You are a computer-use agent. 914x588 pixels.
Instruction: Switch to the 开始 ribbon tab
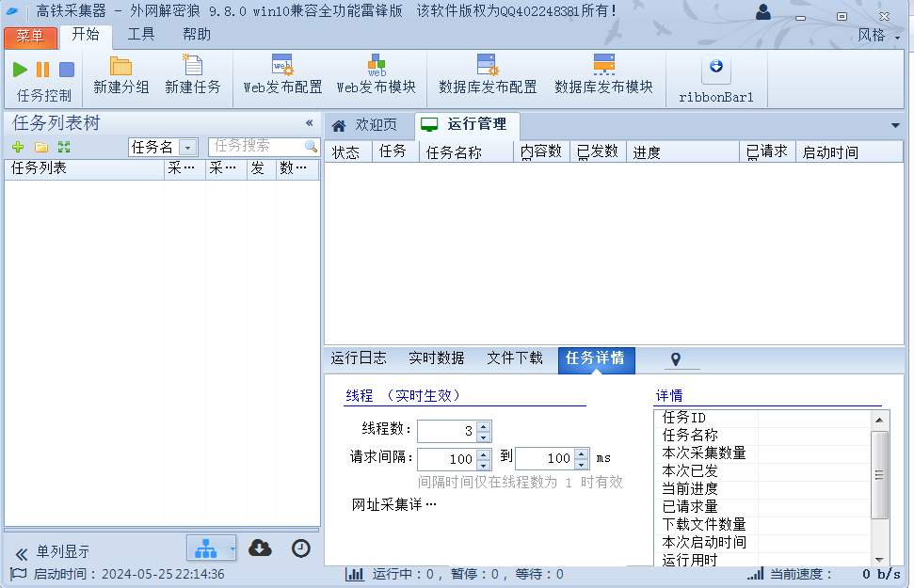tap(86, 35)
